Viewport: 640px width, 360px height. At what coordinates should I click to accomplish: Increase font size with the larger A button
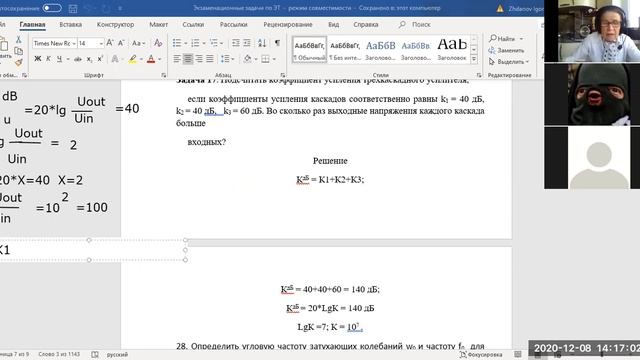coord(110,43)
